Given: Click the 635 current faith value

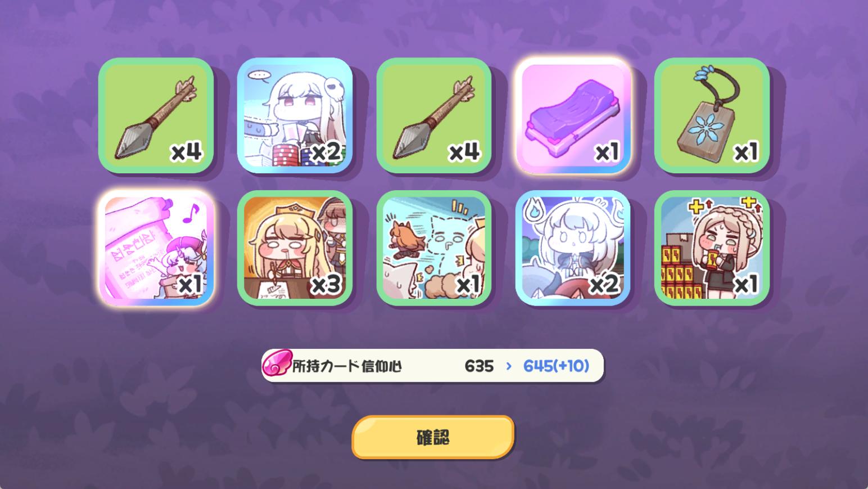Looking at the screenshot, I should click(479, 366).
